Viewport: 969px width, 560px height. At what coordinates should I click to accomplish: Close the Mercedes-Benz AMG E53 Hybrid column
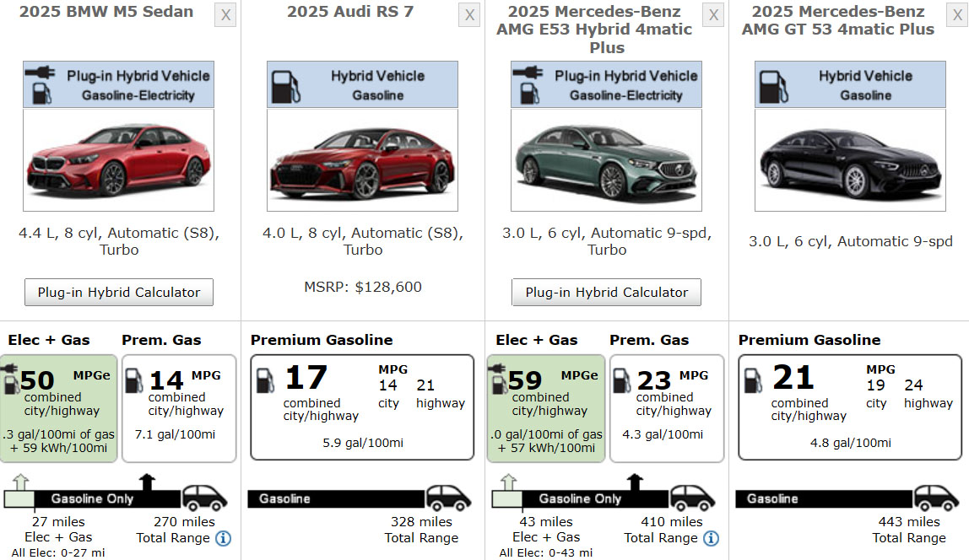point(713,15)
